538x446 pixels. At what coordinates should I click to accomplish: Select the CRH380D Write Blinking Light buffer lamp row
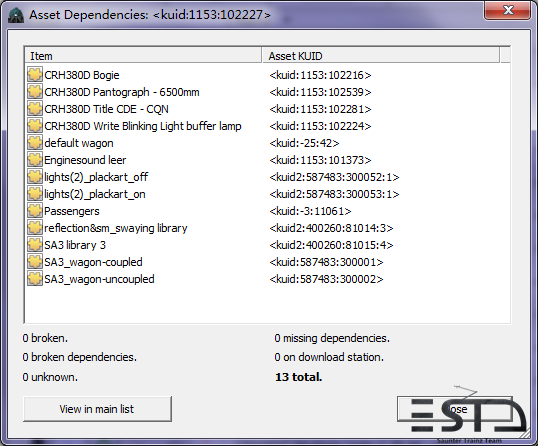pyautogui.click(x=268, y=126)
